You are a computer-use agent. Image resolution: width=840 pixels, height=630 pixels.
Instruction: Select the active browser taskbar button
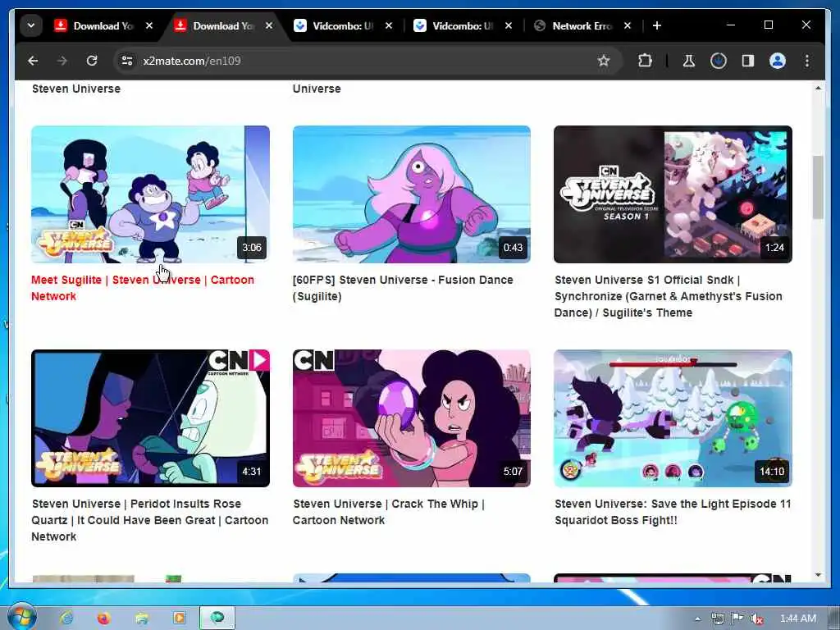(x=217, y=619)
